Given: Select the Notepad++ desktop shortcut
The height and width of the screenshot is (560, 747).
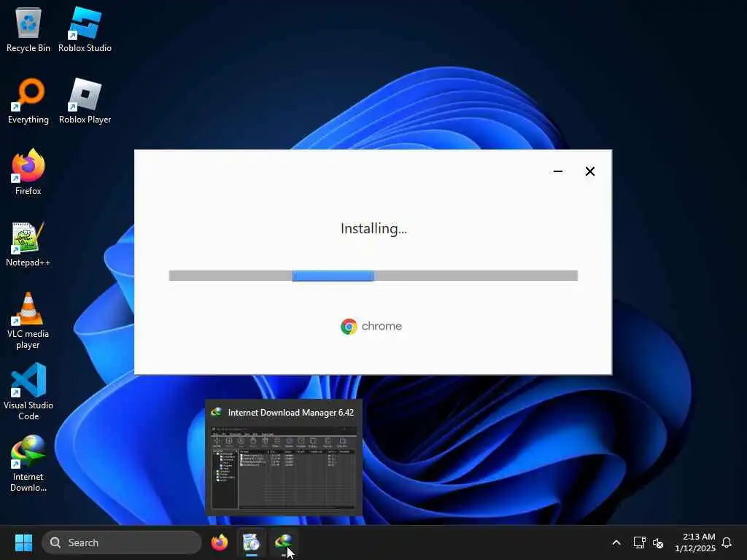Looking at the screenshot, I should pos(28,244).
